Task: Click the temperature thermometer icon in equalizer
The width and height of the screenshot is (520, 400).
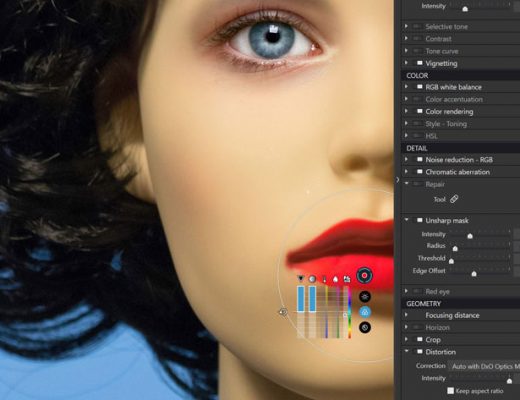Action: (324, 279)
